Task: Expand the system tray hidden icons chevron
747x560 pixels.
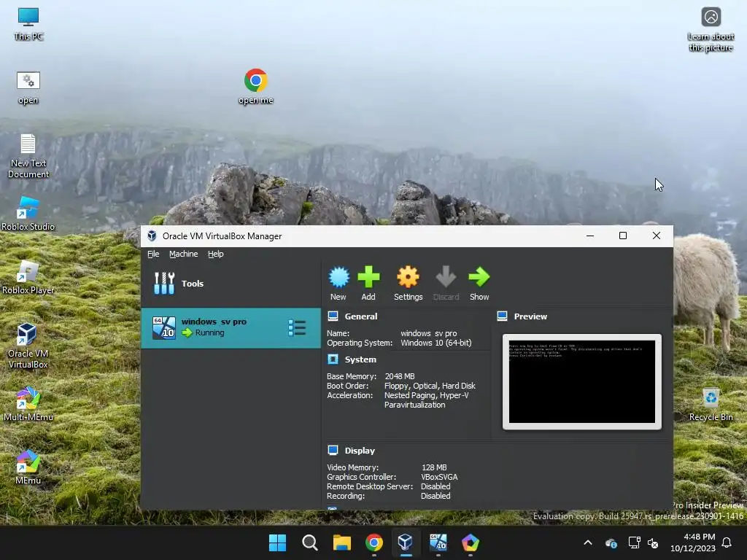Action: click(588, 542)
